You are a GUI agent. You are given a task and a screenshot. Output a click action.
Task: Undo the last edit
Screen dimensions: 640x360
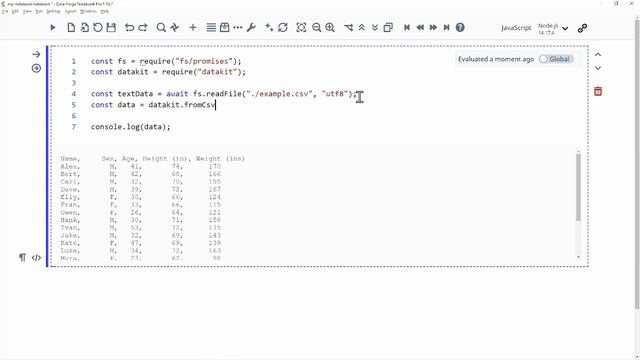[129, 27]
